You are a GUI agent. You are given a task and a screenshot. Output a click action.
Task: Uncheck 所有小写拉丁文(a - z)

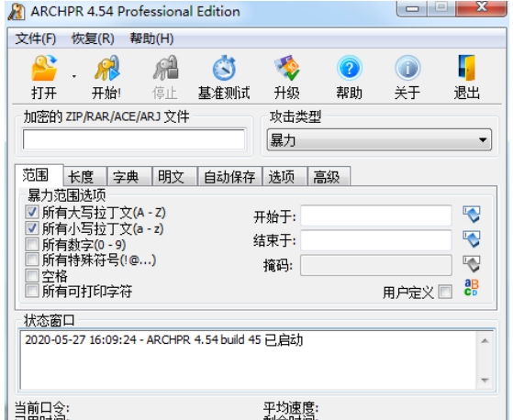32,228
